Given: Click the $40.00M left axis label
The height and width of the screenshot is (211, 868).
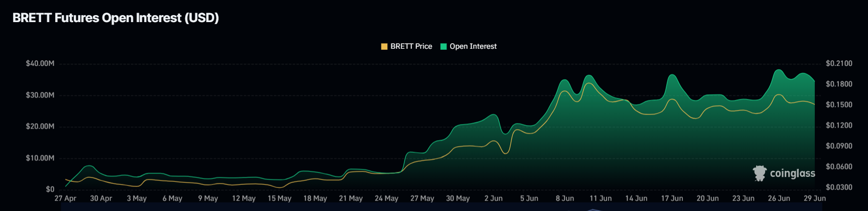Looking at the screenshot, I should pyautogui.click(x=40, y=63).
